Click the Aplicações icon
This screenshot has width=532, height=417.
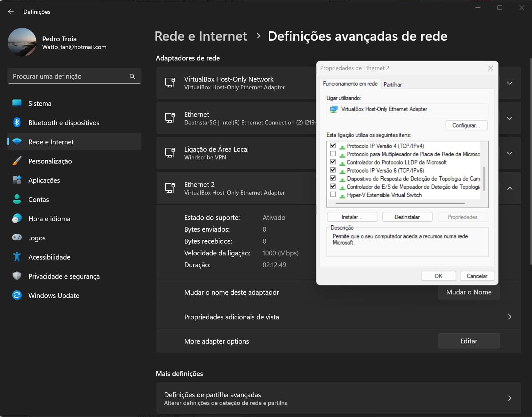[17, 180]
